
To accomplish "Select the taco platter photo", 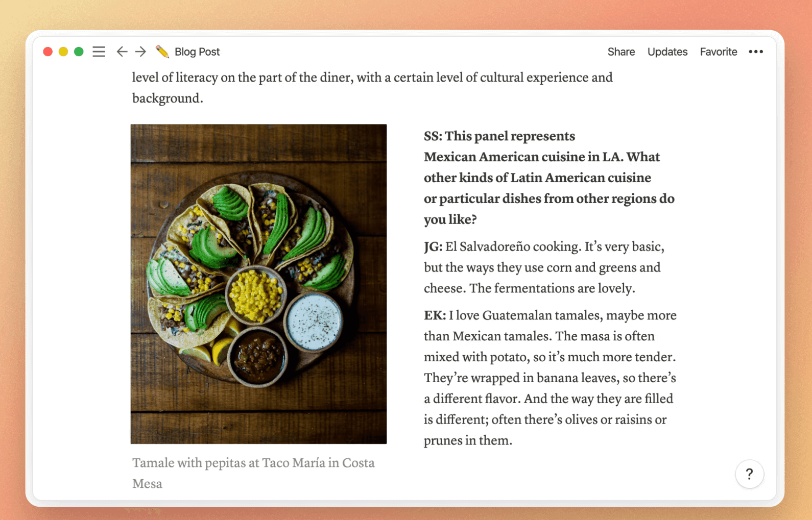I will pos(258,284).
